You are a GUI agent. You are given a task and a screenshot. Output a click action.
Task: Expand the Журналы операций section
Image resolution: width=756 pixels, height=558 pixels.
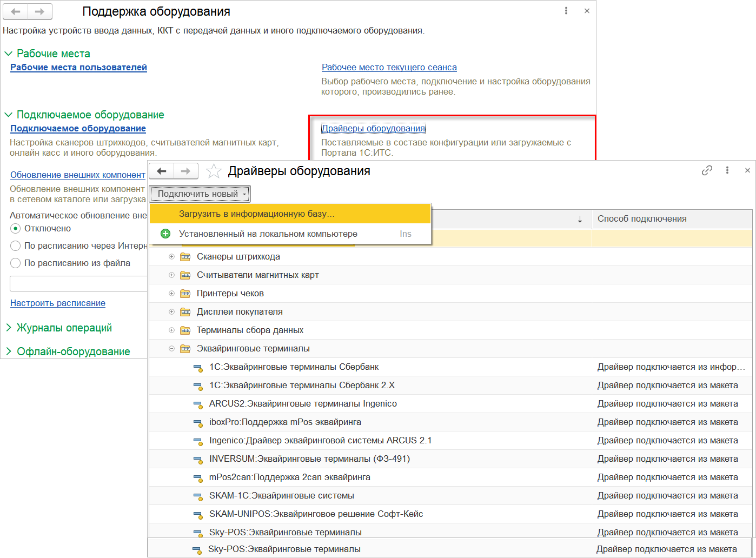click(64, 328)
